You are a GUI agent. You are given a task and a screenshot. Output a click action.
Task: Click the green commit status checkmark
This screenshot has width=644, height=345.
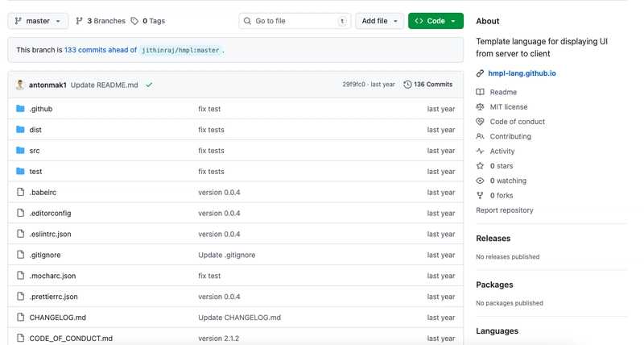click(149, 85)
